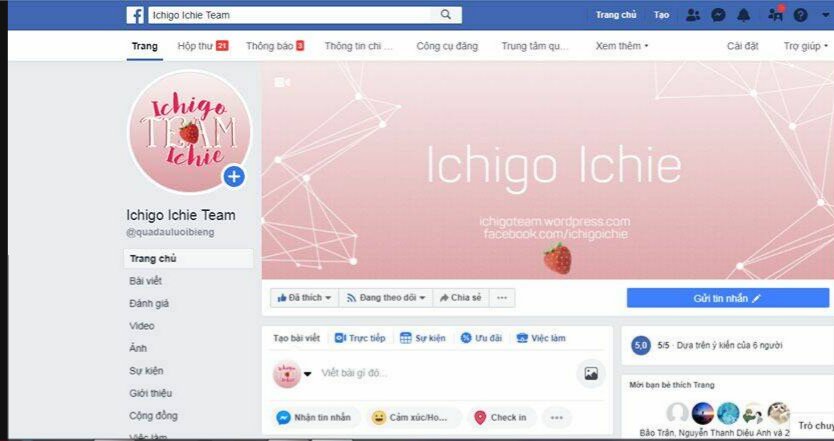Open the friend requests icon
Viewport: 834px width, 441px height.
[x=693, y=15]
